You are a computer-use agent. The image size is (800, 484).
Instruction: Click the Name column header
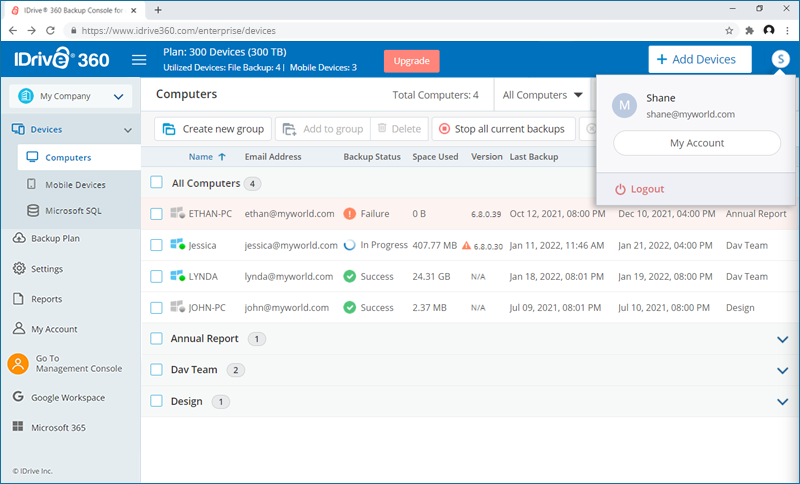pos(201,157)
